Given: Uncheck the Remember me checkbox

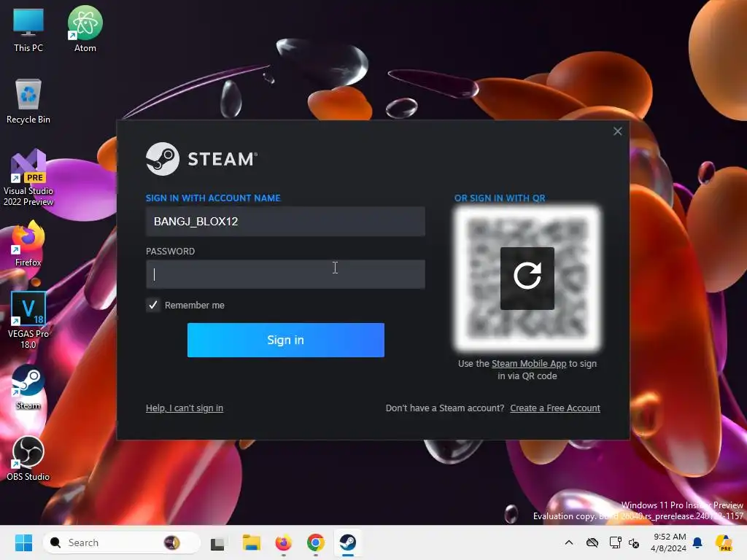Looking at the screenshot, I should tap(153, 305).
